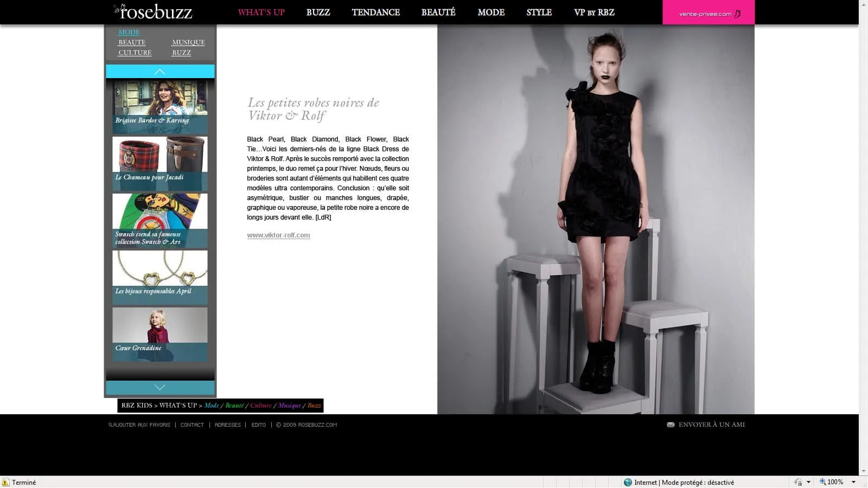Click Mode protégé : désactivé status text

tap(698, 482)
